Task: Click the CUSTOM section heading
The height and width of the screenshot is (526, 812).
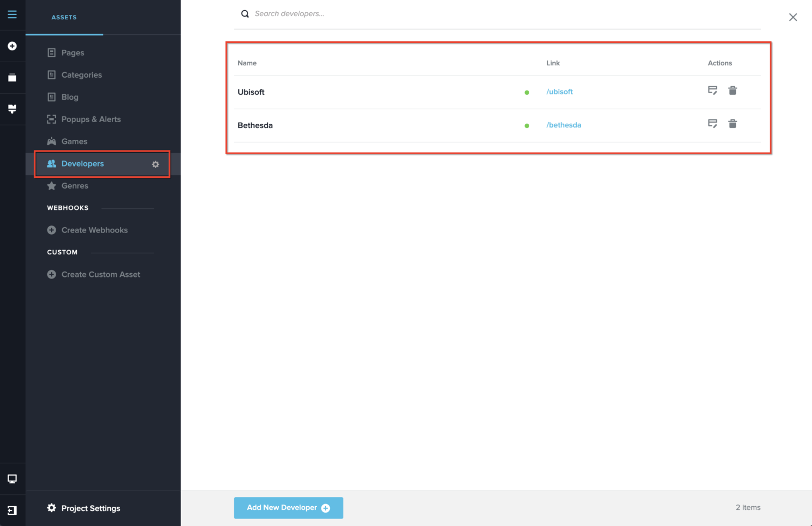Action: coord(63,252)
